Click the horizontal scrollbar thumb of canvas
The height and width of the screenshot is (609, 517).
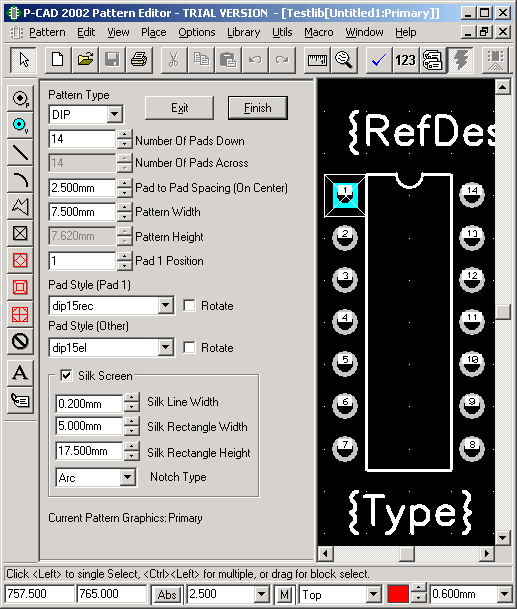406,553
